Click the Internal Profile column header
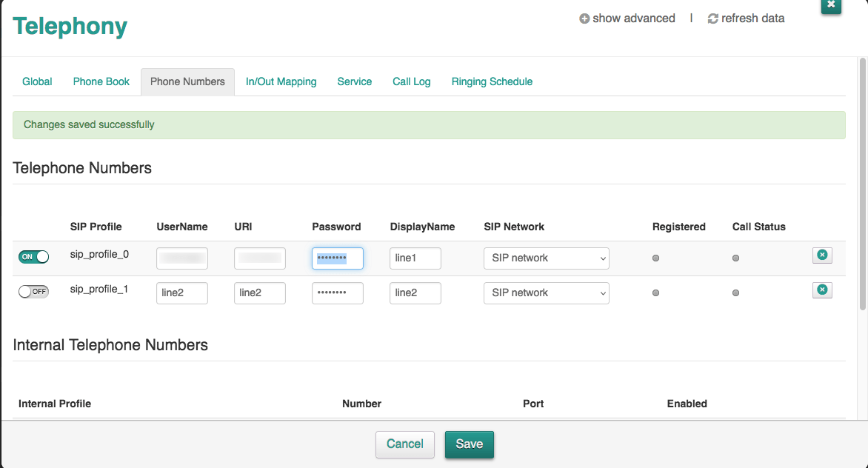The height and width of the screenshot is (468, 868). [55, 404]
